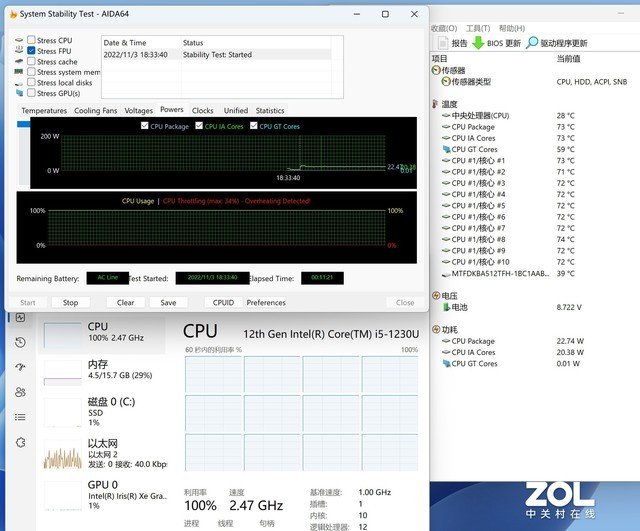Viewport: 640px width, 531px height.
Task: Select 传感器类型 sensor type row
Action: (x=536, y=82)
